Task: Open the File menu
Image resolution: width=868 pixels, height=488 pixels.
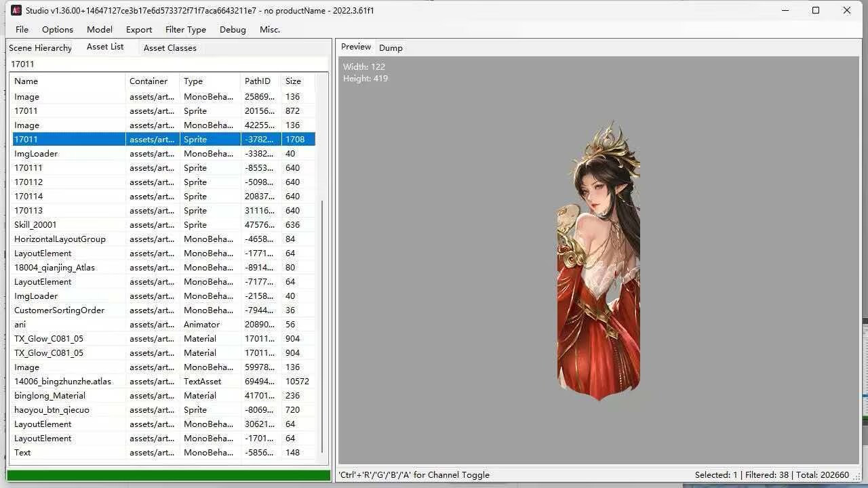Action: (x=22, y=29)
